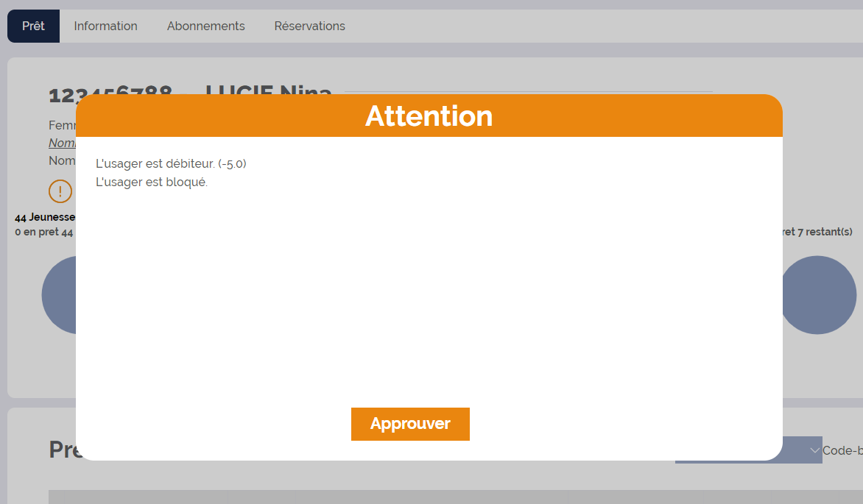This screenshot has width=863, height=504.
Task: Click the Code-b label at right
Action: tap(842, 450)
